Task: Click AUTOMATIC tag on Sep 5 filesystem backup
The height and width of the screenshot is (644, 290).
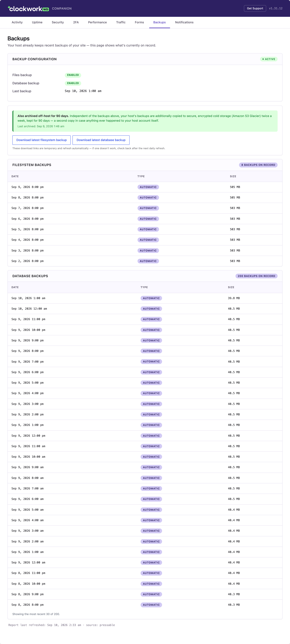Action: pyautogui.click(x=148, y=229)
